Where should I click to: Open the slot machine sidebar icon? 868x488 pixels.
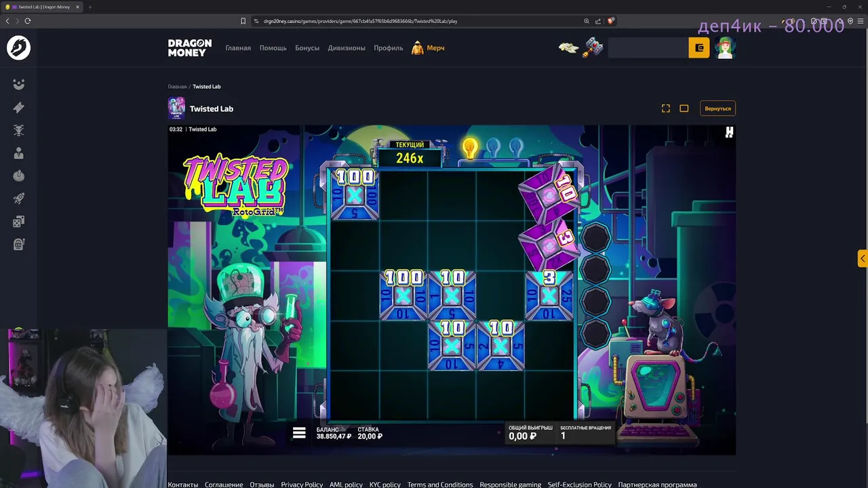click(18, 245)
